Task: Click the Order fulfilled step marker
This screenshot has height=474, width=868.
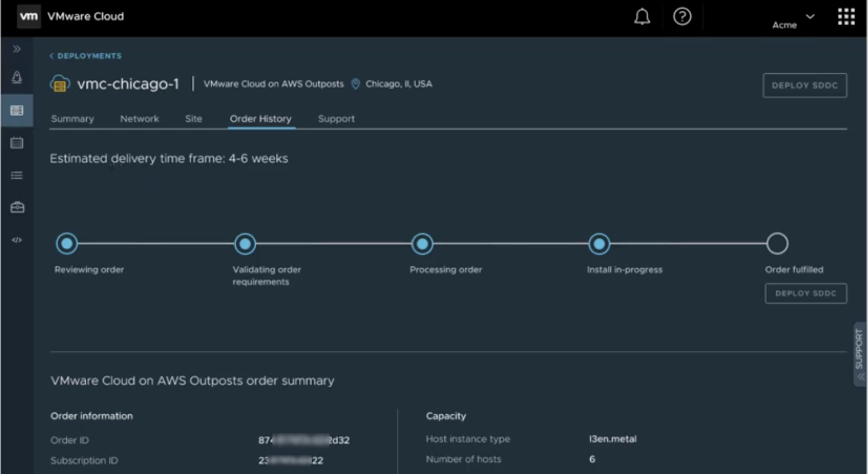Action: pos(777,244)
